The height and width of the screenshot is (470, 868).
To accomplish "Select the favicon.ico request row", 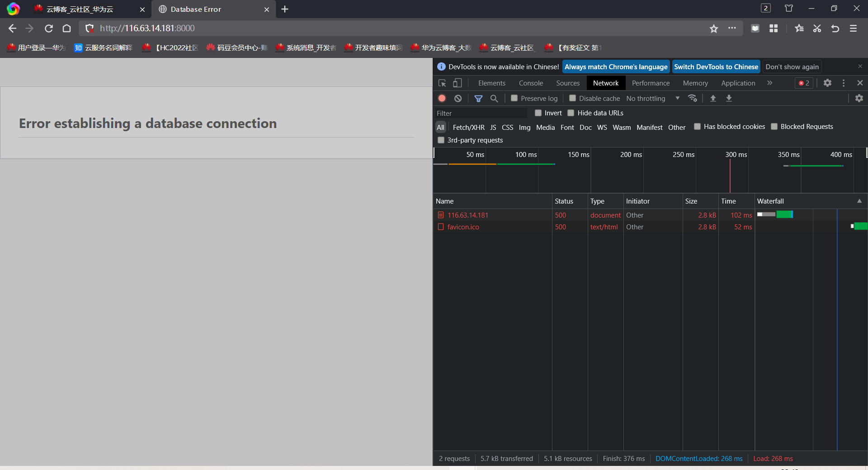I will point(650,227).
